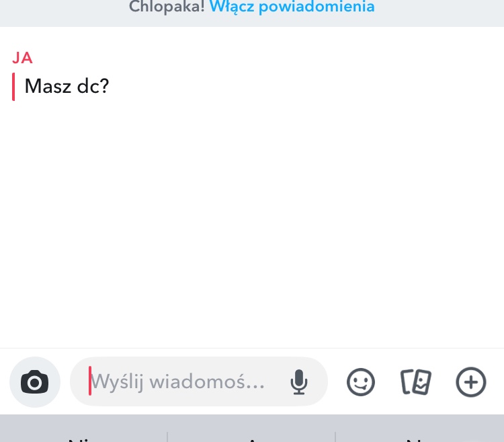The width and height of the screenshot is (504, 442).
Task: Open the stickers cards icon
Action: [415, 382]
